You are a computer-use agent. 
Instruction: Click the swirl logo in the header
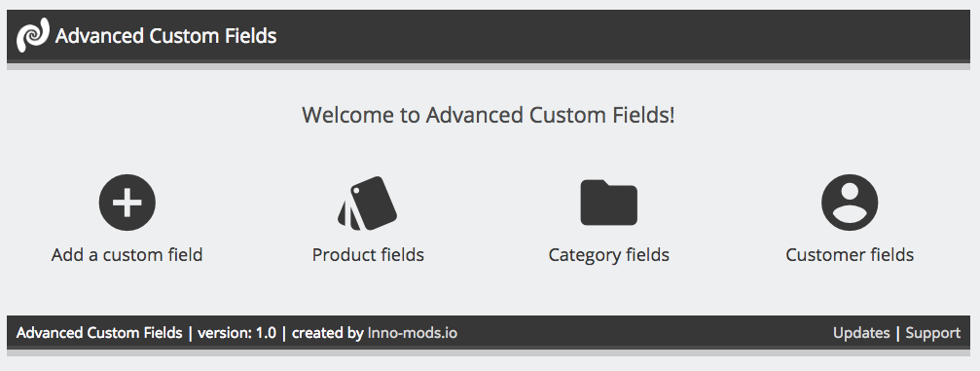click(x=33, y=34)
